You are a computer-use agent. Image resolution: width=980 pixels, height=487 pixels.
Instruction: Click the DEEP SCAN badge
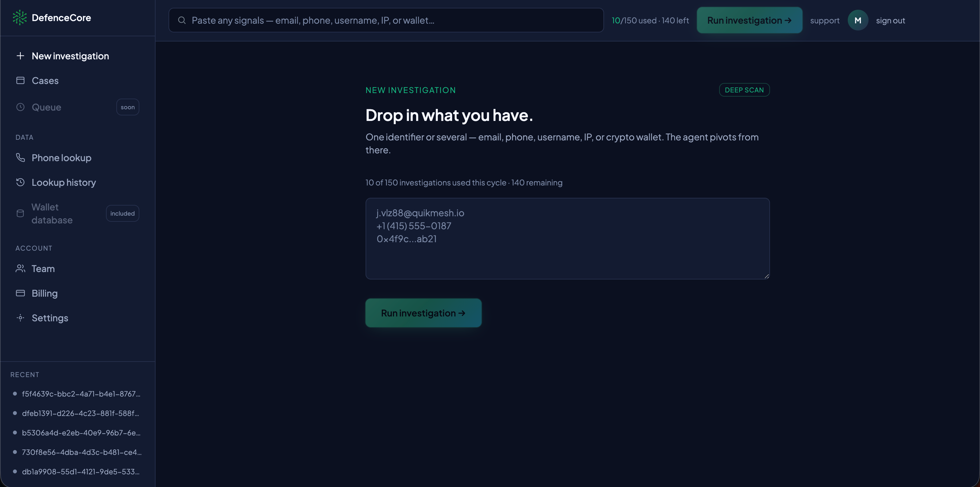click(744, 90)
